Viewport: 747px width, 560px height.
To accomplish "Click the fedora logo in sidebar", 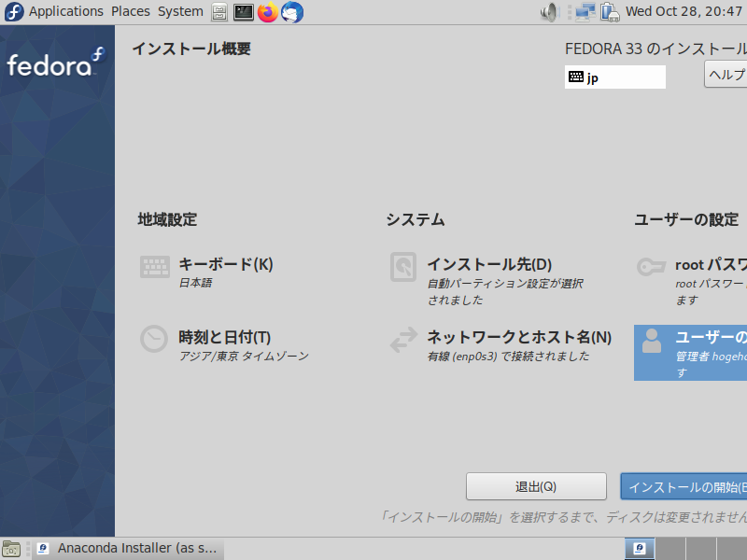I will coord(56,62).
